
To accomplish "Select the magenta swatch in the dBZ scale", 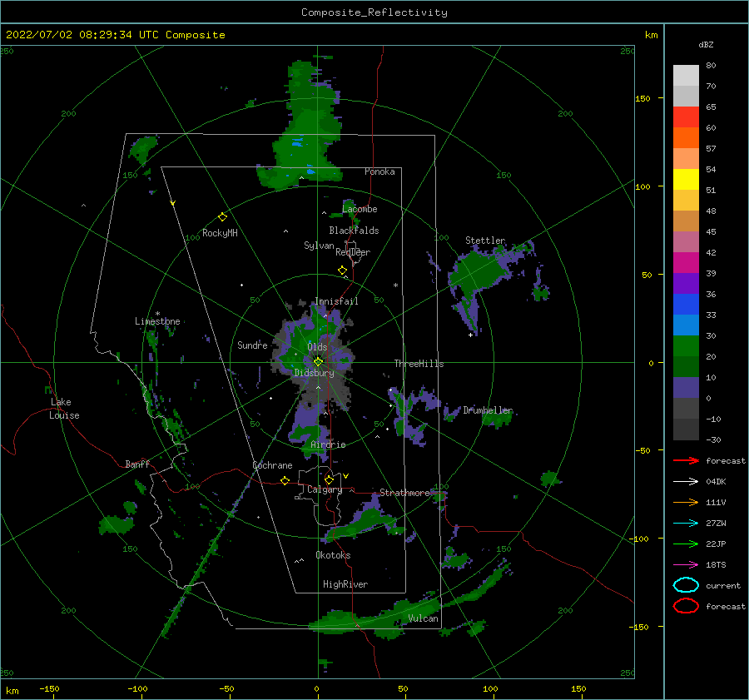I will click(686, 262).
